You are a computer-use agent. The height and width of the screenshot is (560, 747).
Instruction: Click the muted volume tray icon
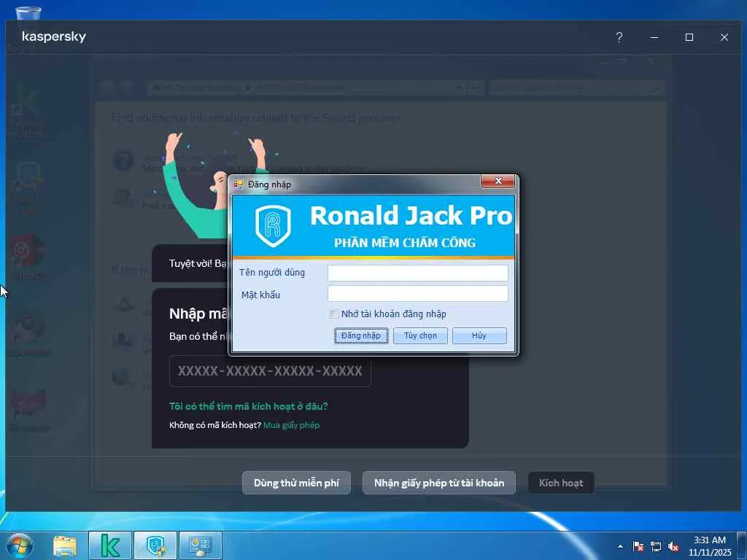coord(673,546)
